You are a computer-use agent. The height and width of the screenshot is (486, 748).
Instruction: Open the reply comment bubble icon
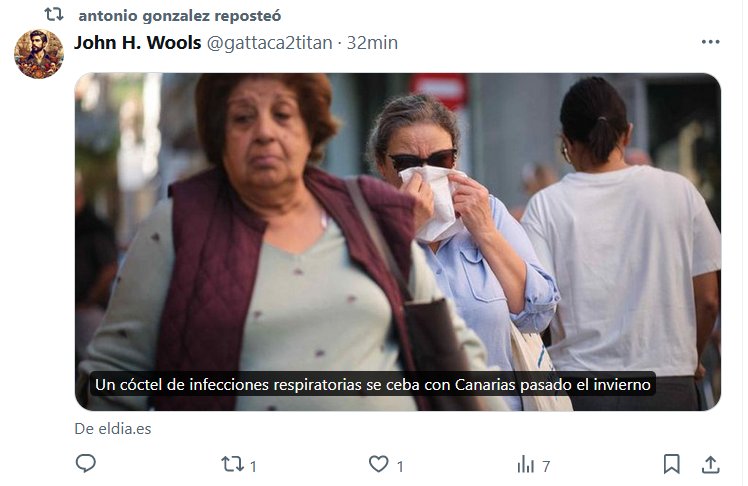[86, 463]
